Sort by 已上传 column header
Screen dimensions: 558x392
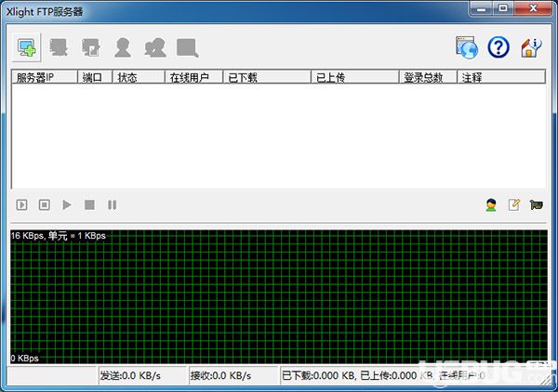[355, 77]
